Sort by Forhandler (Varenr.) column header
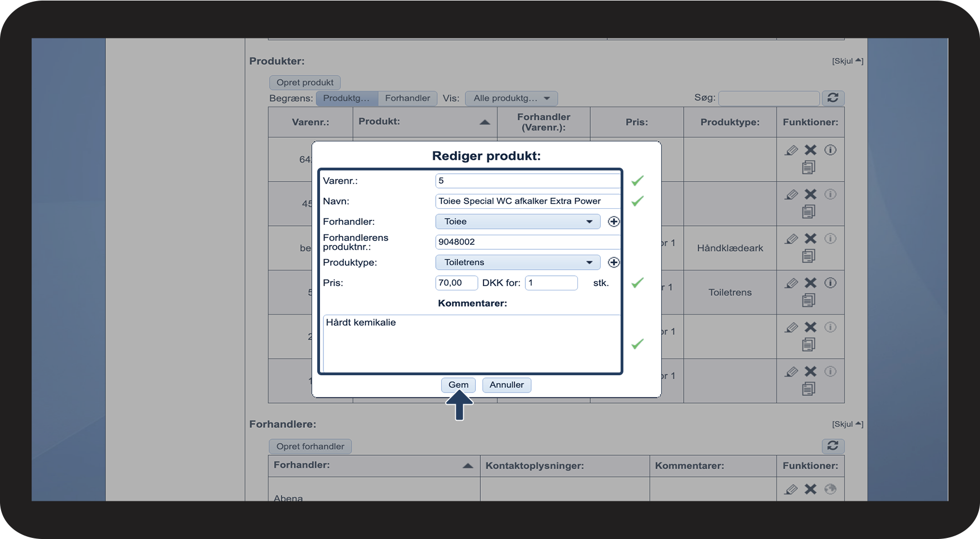 coord(544,122)
